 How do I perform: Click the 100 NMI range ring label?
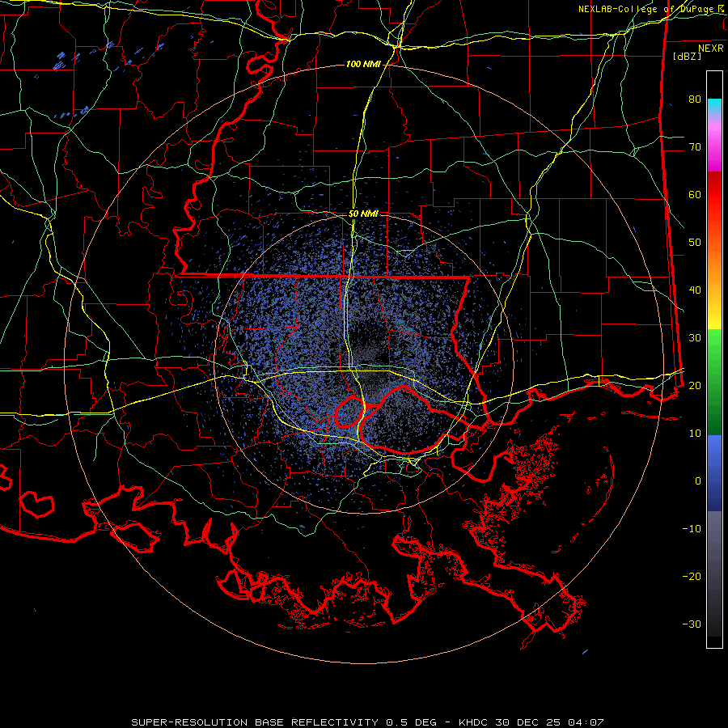tap(362, 64)
